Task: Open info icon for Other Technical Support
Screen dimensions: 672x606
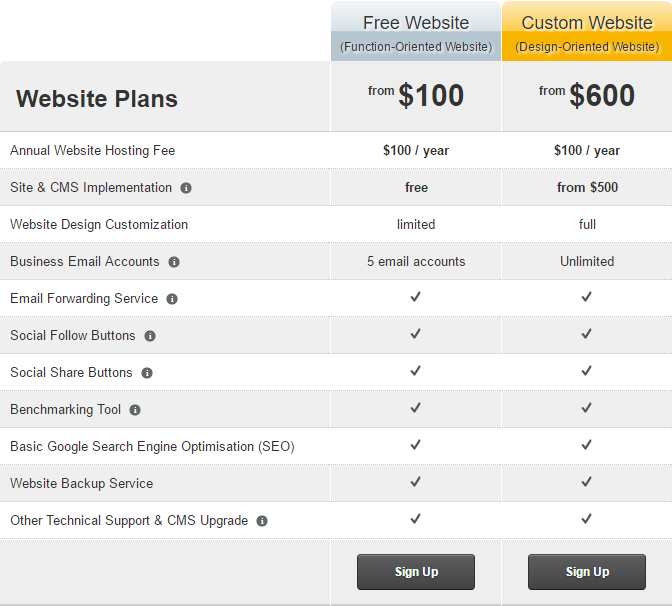Action: 262,521
